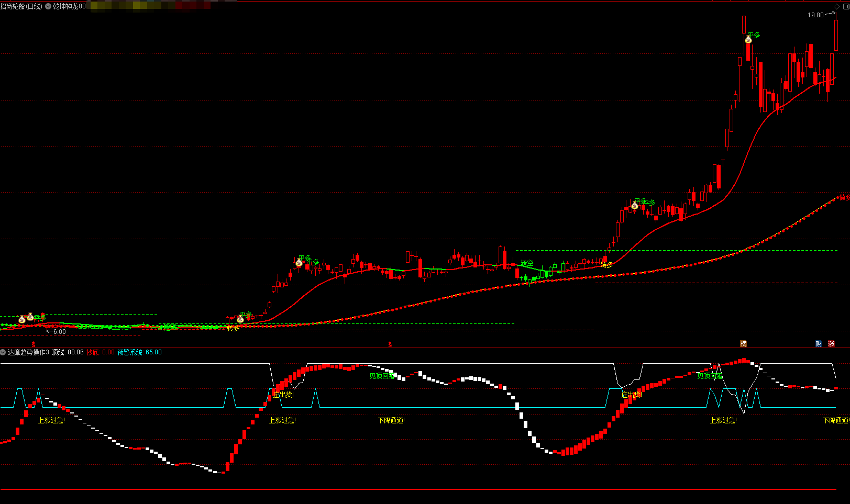Click the money bag icon at 6.00 low
Image resolution: width=850 pixels, height=504 pixels.
[21, 319]
